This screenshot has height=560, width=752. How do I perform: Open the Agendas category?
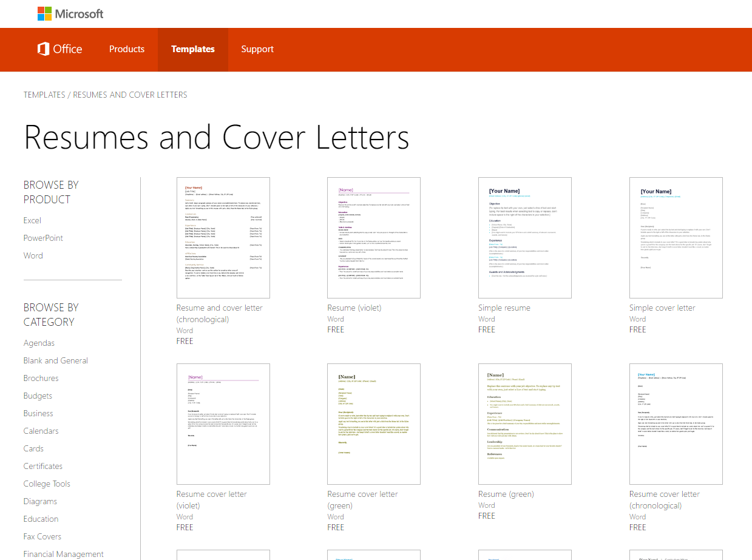point(39,343)
